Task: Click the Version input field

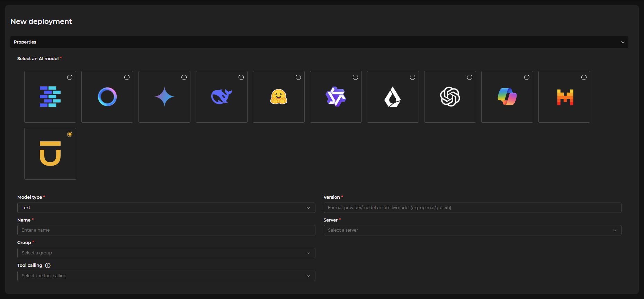Action: (472, 208)
